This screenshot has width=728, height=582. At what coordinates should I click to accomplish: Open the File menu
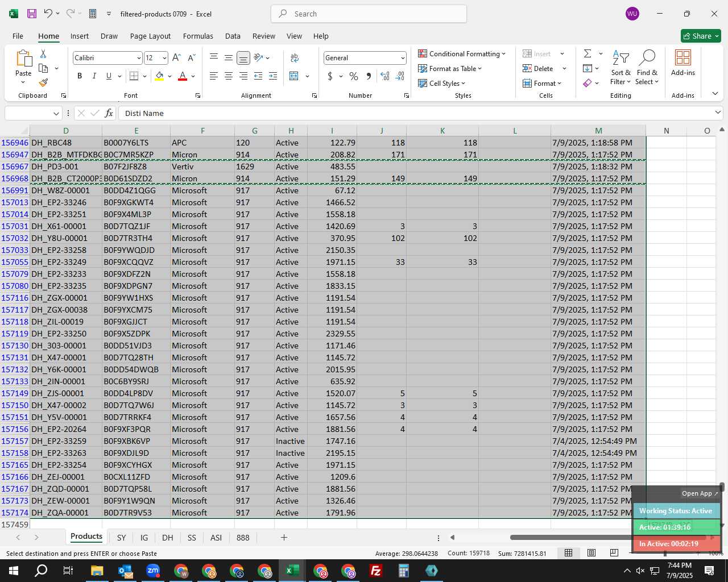18,36
